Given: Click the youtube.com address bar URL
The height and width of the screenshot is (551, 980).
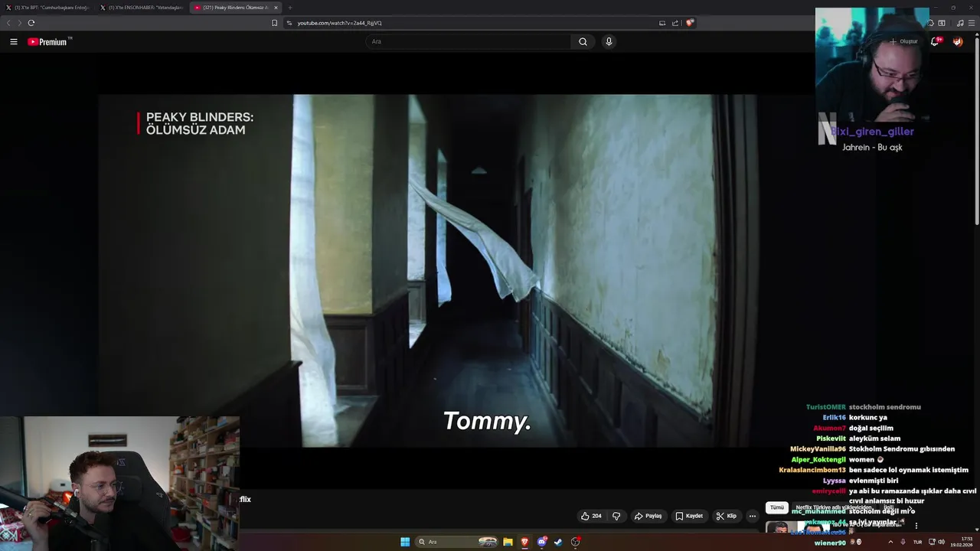Looking at the screenshot, I should [339, 23].
